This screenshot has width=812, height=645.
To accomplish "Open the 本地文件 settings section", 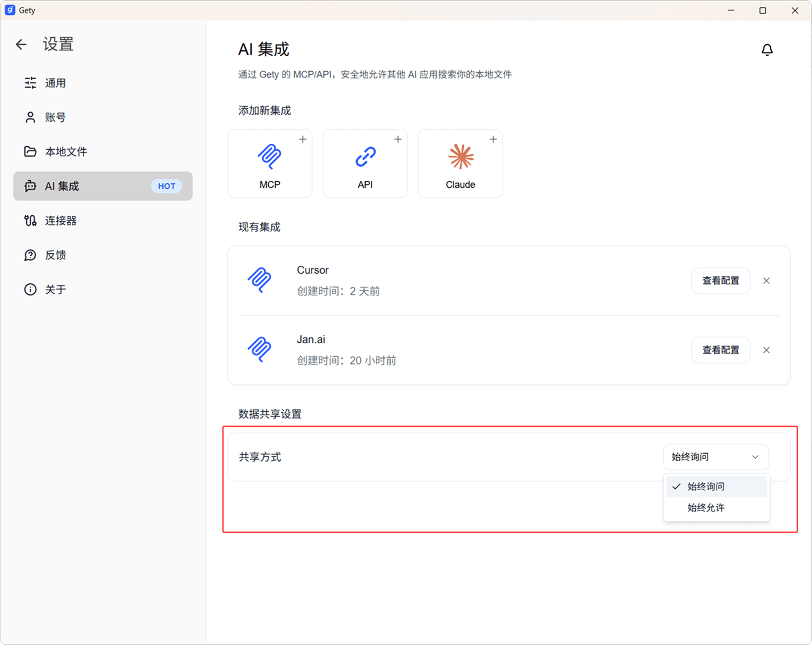I will coord(66,152).
